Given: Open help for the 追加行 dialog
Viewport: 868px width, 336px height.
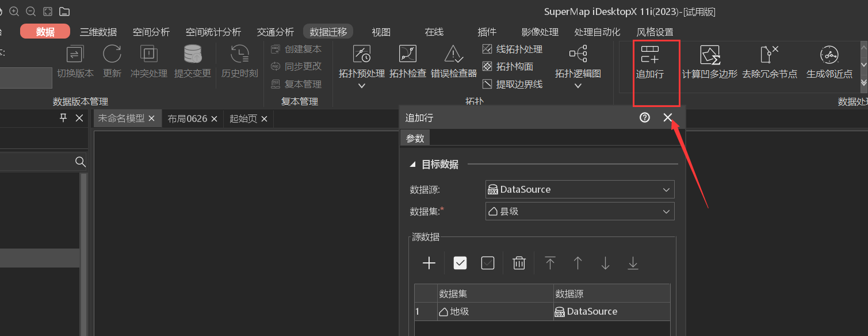Looking at the screenshot, I should [644, 117].
